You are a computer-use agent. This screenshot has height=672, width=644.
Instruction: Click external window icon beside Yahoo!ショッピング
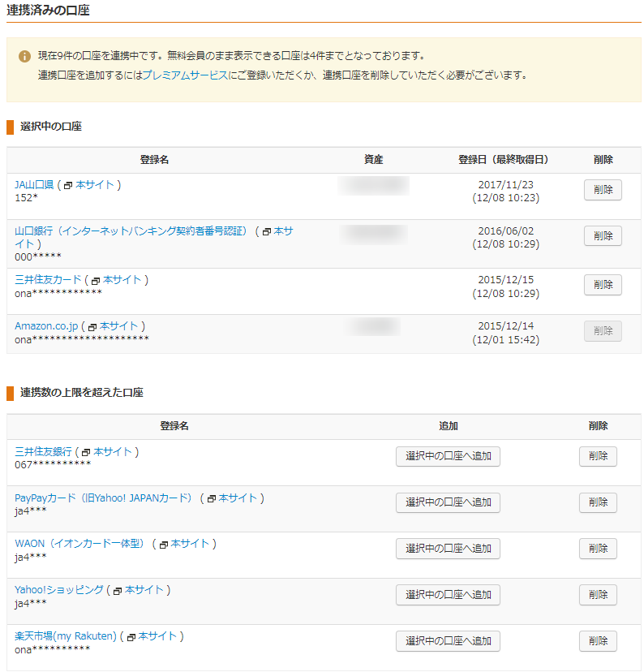[x=118, y=591]
